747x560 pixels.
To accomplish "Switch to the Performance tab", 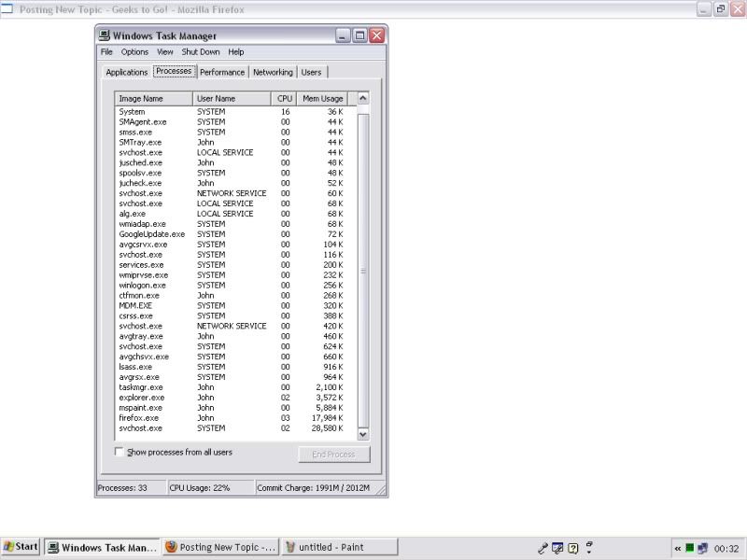I will pyautogui.click(x=222, y=72).
